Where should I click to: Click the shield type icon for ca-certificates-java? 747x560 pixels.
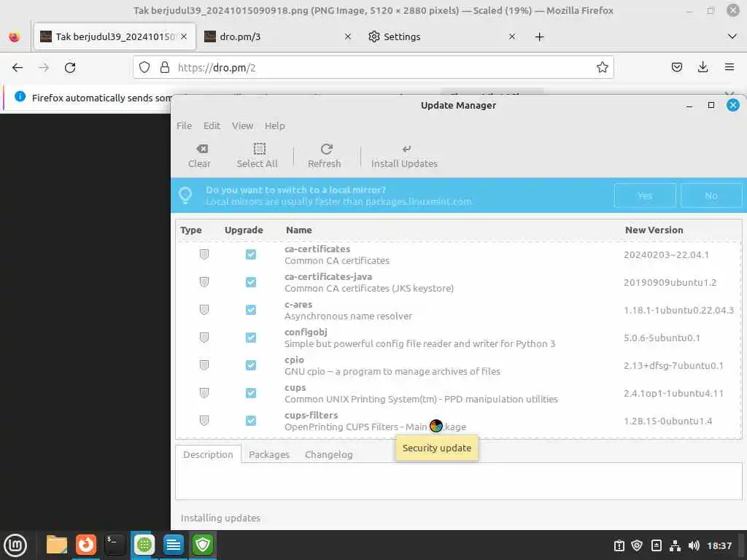(204, 282)
